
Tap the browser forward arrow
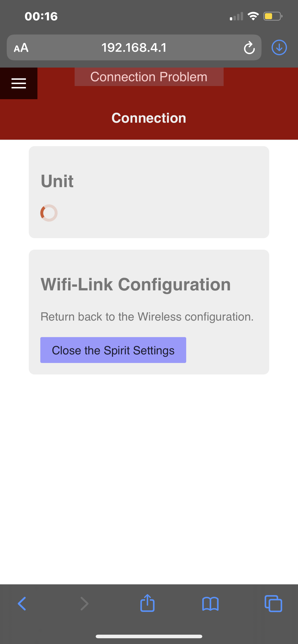84,604
